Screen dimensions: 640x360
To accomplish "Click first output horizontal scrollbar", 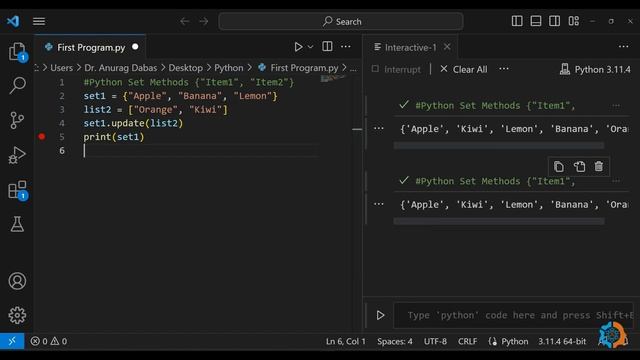I will coord(499,145).
